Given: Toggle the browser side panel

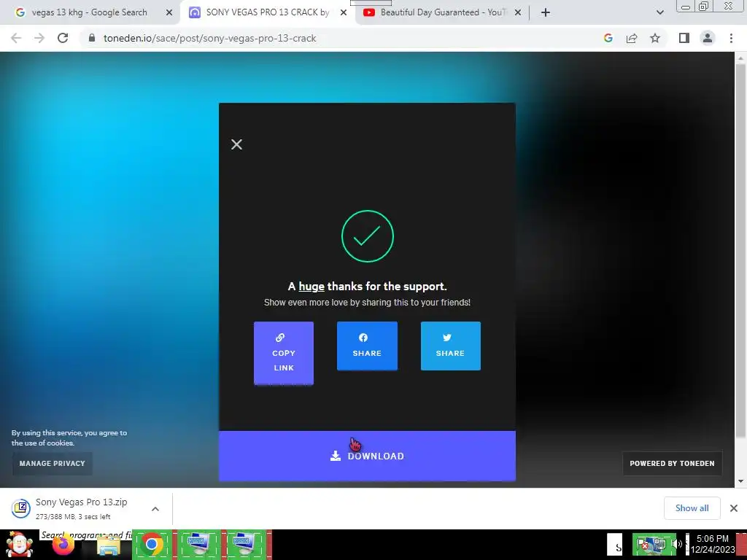Looking at the screenshot, I should 684,38.
